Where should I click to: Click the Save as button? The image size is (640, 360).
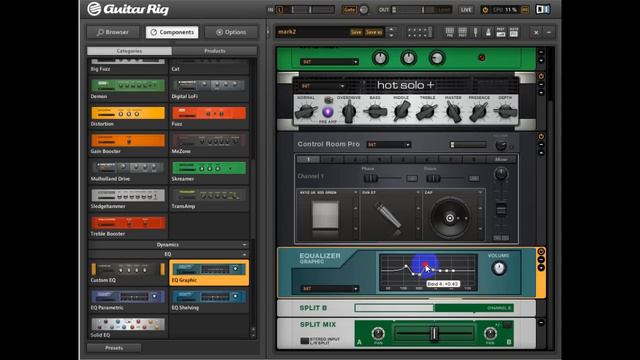(x=374, y=32)
